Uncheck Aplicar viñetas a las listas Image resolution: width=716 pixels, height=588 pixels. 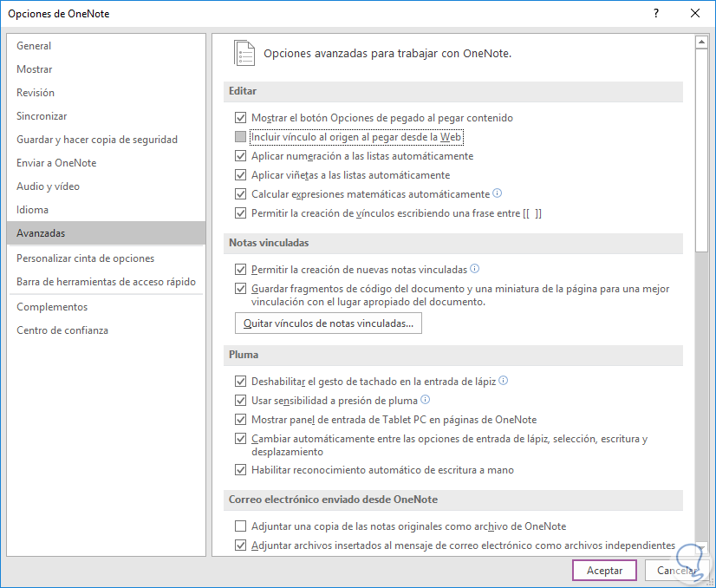[241, 175]
